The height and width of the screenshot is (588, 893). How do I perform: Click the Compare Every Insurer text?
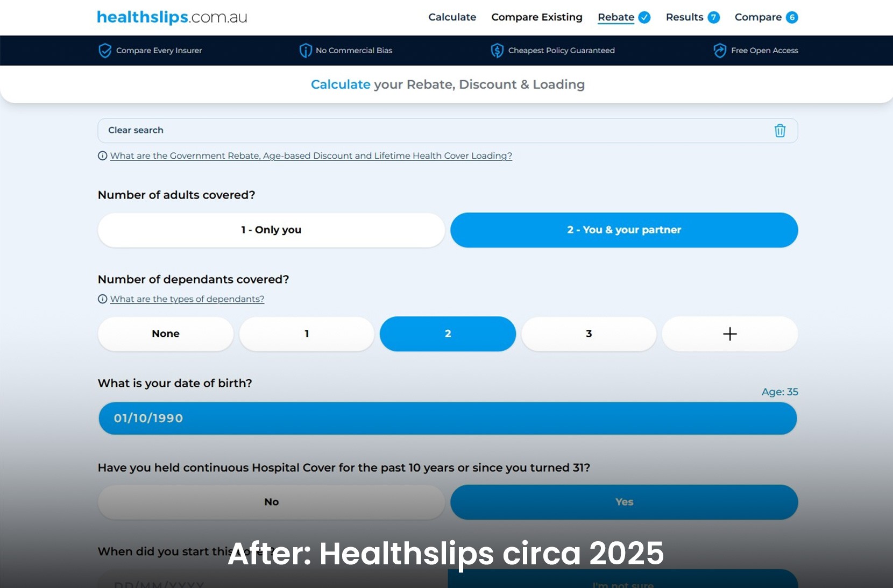[x=159, y=51]
